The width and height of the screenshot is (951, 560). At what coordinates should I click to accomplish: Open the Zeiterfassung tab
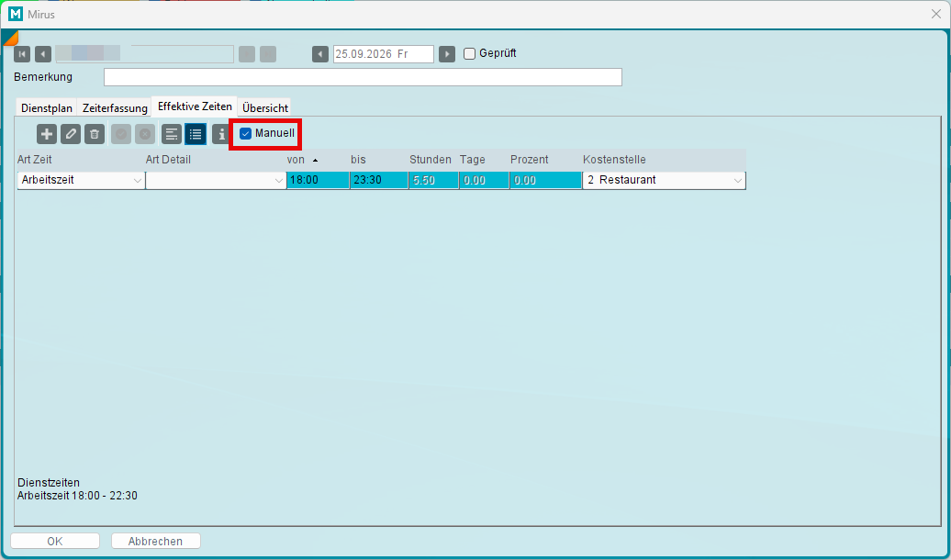click(x=115, y=108)
